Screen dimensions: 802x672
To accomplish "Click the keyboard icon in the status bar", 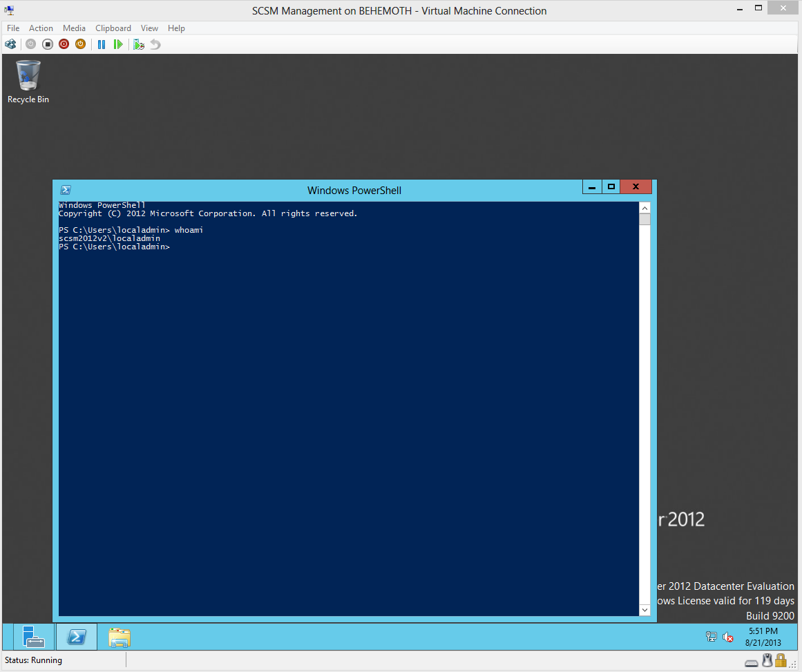I will click(x=752, y=663).
